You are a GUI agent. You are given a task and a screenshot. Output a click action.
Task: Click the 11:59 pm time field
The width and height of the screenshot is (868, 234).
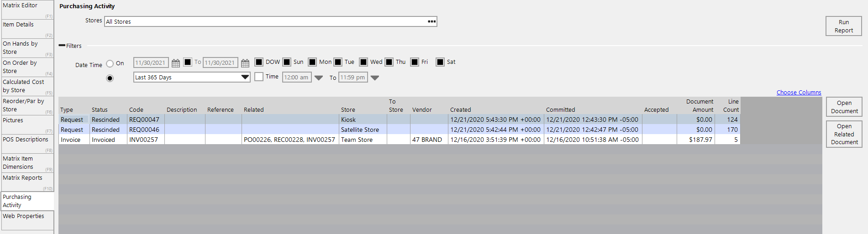click(353, 78)
